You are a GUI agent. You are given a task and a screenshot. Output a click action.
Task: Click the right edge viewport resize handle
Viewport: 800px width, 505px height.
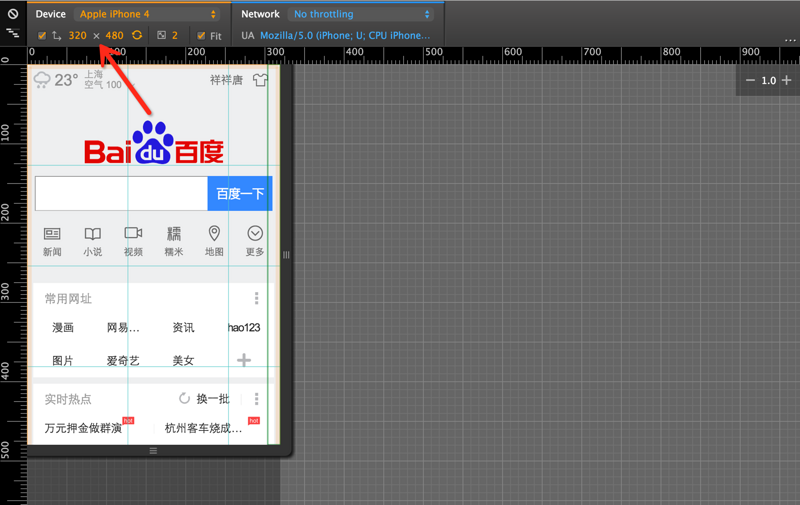tap(286, 255)
